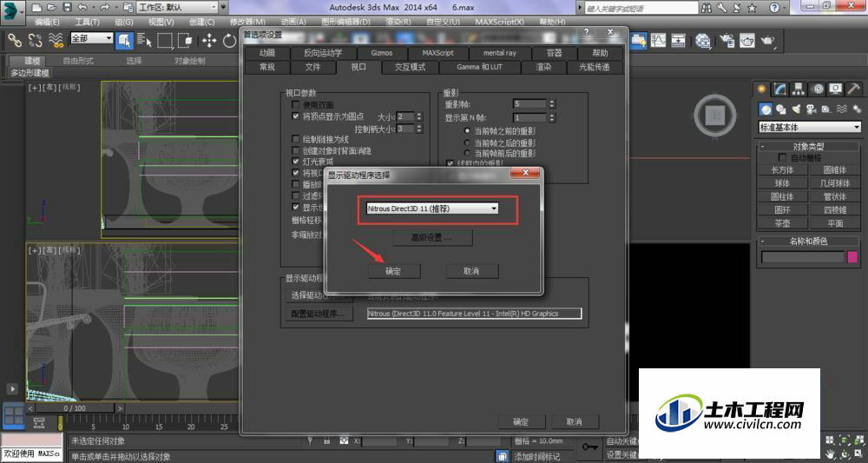Viewport: 868px width, 463px height.
Task: Open Select by Name list icon
Action: (x=144, y=41)
